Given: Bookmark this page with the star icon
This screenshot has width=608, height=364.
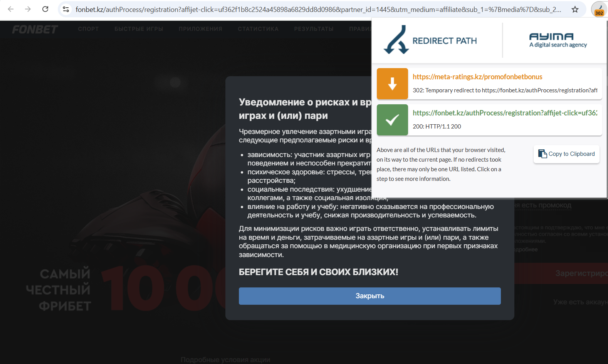Looking at the screenshot, I should (x=575, y=9).
